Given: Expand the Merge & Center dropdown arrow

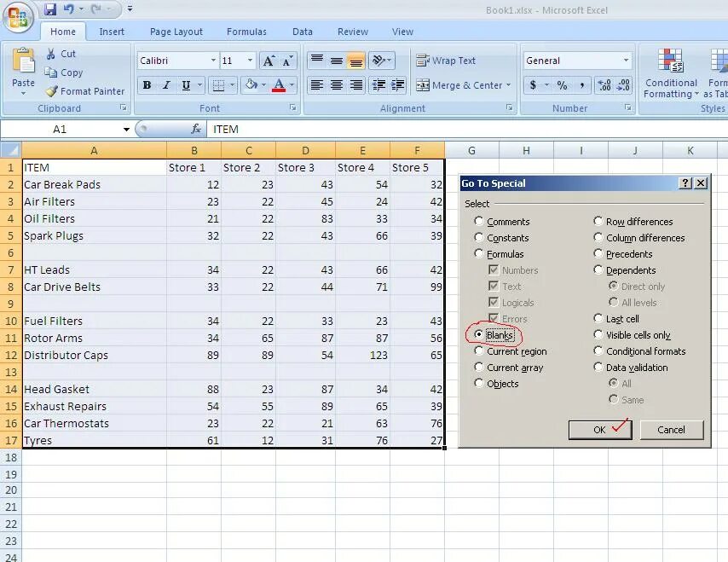Looking at the screenshot, I should pos(509,85).
